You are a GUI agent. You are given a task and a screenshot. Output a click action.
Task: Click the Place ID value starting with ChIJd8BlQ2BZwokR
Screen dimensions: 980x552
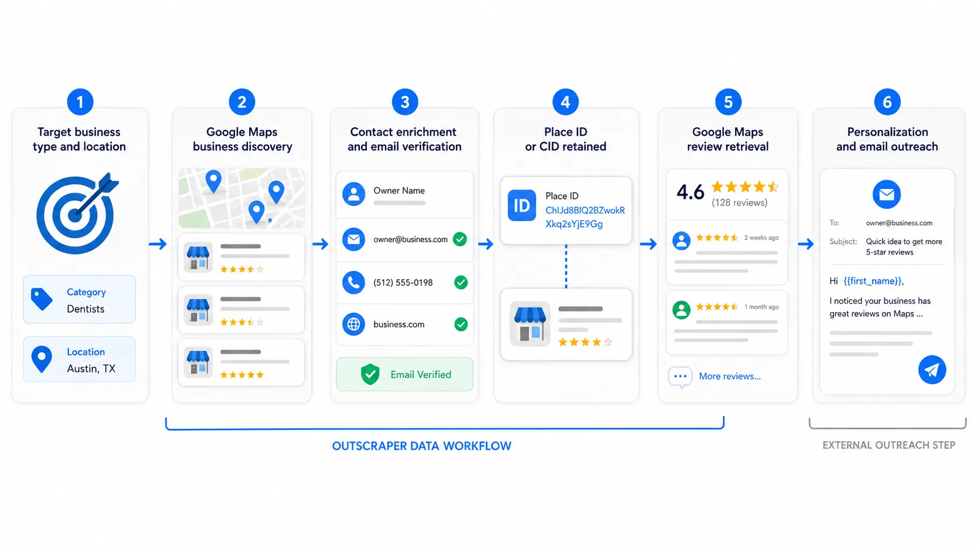coord(585,217)
